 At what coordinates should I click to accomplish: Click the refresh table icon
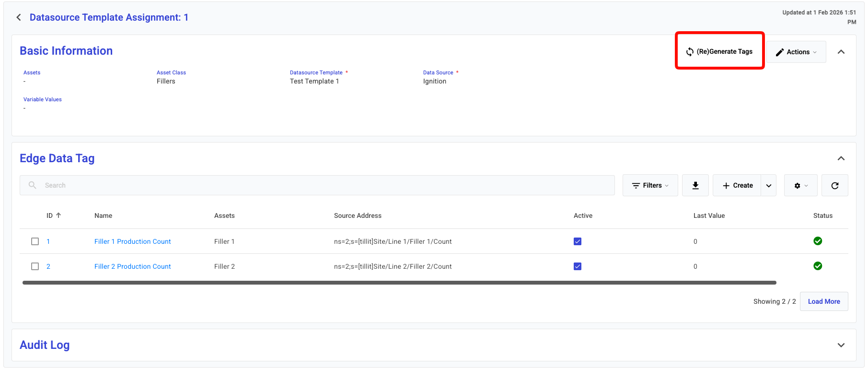(834, 186)
